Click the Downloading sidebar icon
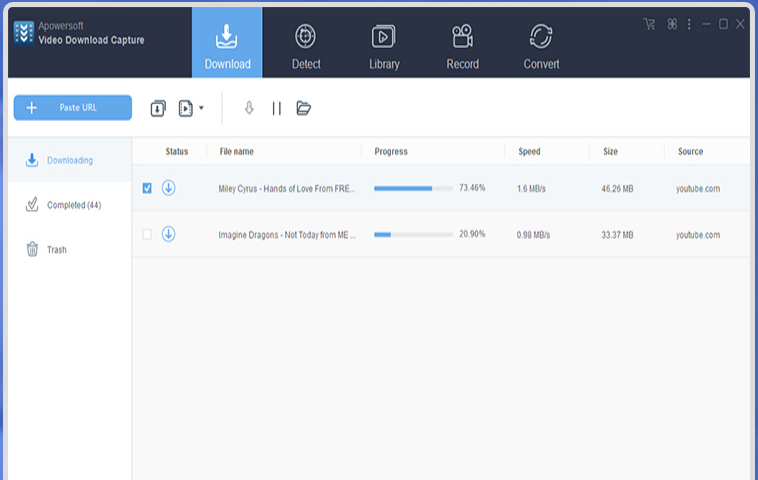The height and width of the screenshot is (480, 758). pyautogui.click(x=32, y=160)
